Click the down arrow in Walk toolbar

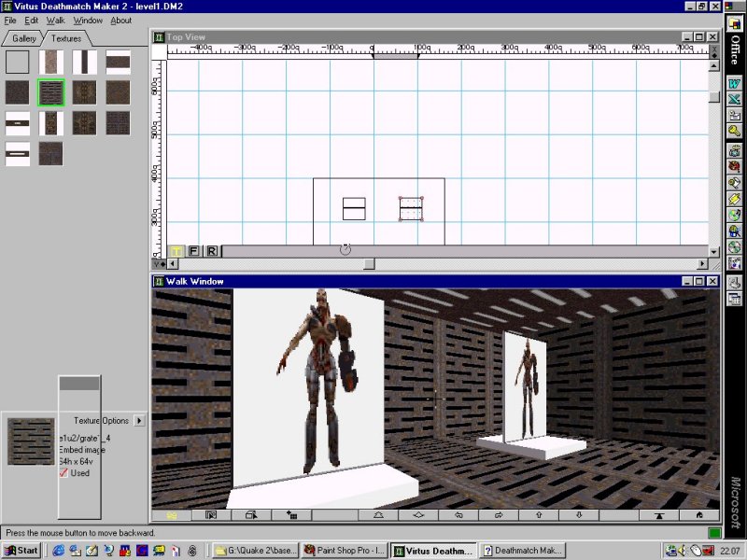pos(579,515)
